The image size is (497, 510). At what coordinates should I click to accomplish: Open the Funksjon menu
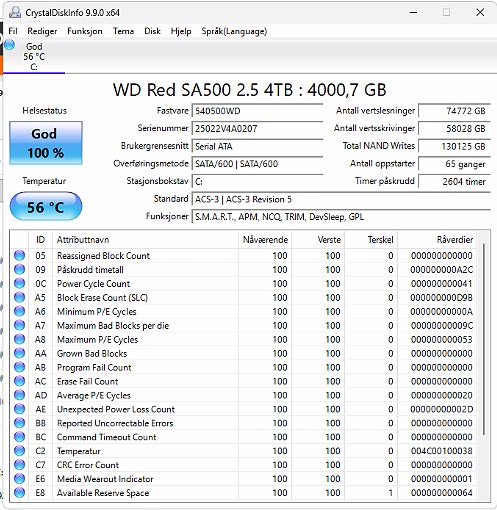[85, 31]
